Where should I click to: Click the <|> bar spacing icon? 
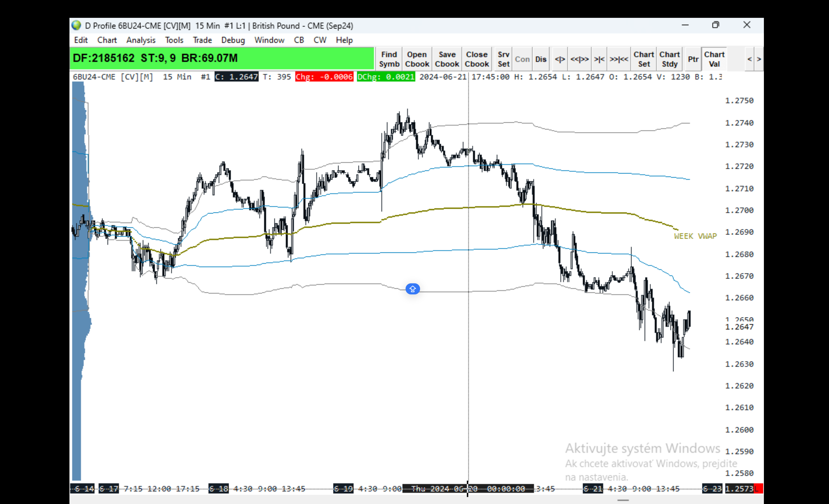coord(560,59)
